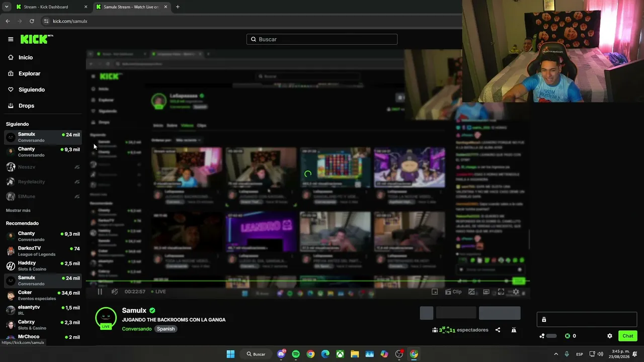
Task: Open Coker Eventos especiales stream
Action: [x=43, y=295]
